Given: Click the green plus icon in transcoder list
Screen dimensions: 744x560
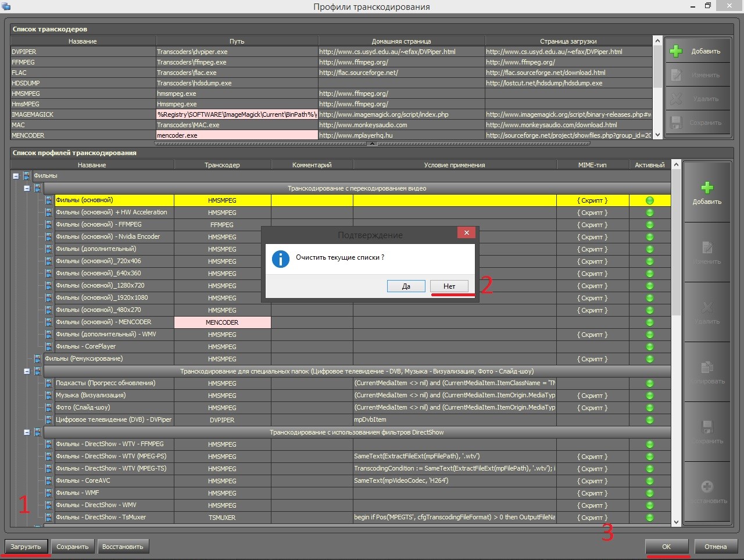Looking at the screenshot, I should click(x=676, y=51).
